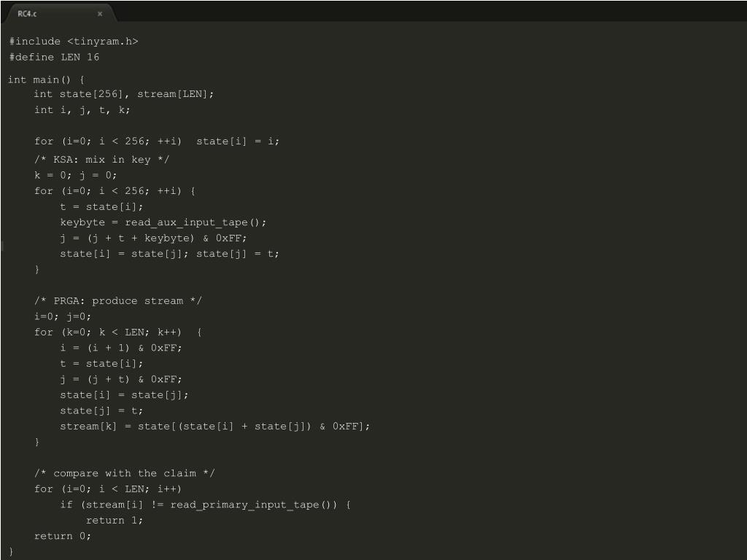Click the PRGA: produce stream comment
This screenshot has height=560, width=747.
pyautogui.click(x=118, y=301)
